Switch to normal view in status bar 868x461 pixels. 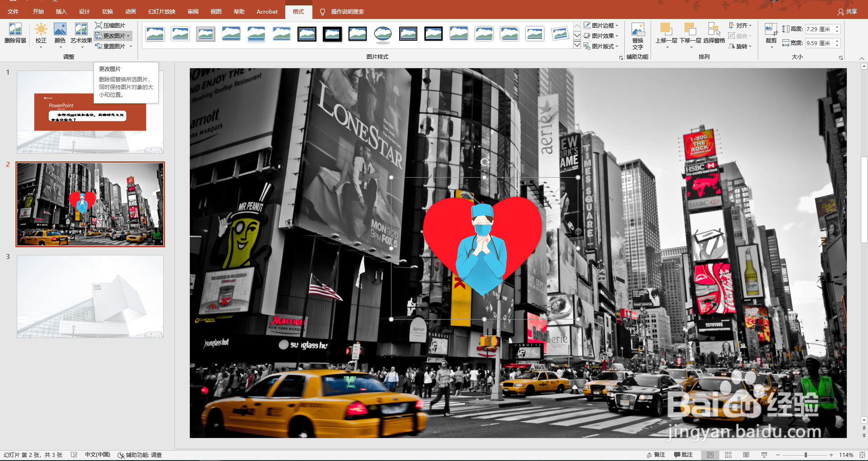click(x=710, y=455)
